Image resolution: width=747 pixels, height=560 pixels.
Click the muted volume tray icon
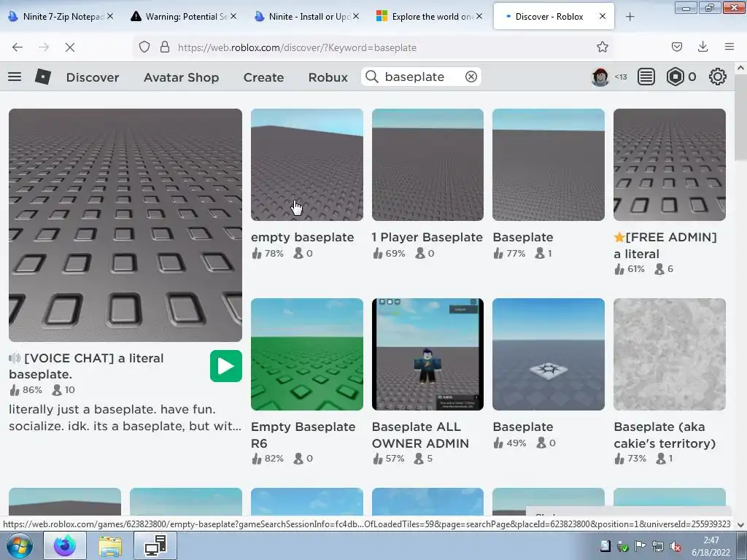[x=675, y=547]
